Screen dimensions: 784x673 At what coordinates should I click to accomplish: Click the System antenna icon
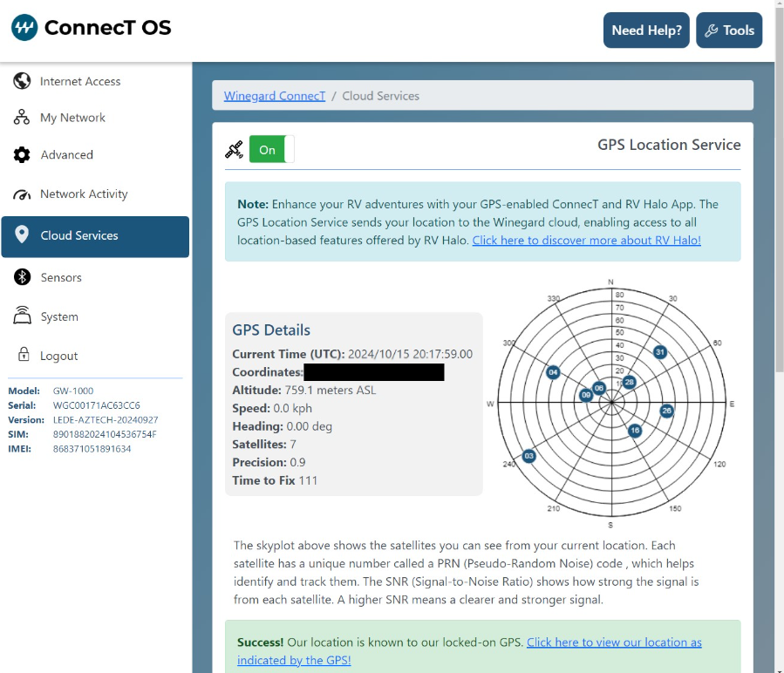coord(21,316)
